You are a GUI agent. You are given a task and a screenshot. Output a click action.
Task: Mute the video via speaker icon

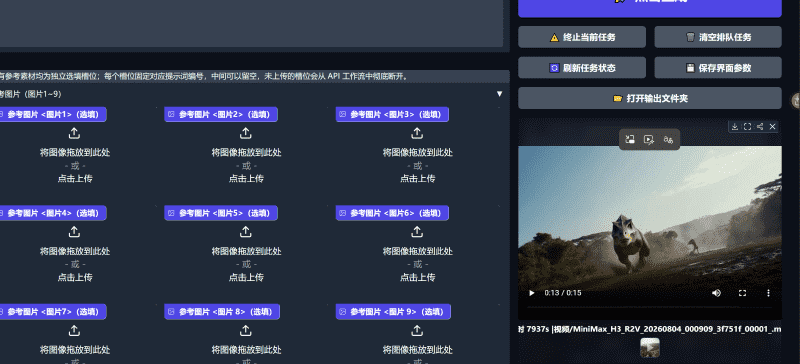coord(716,293)
